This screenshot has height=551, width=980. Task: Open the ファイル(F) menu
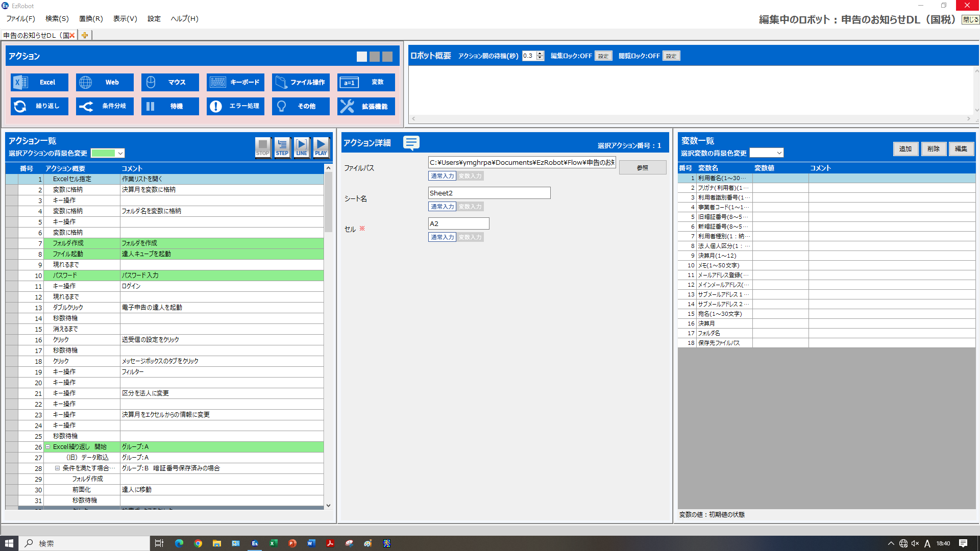pos(20,18)
